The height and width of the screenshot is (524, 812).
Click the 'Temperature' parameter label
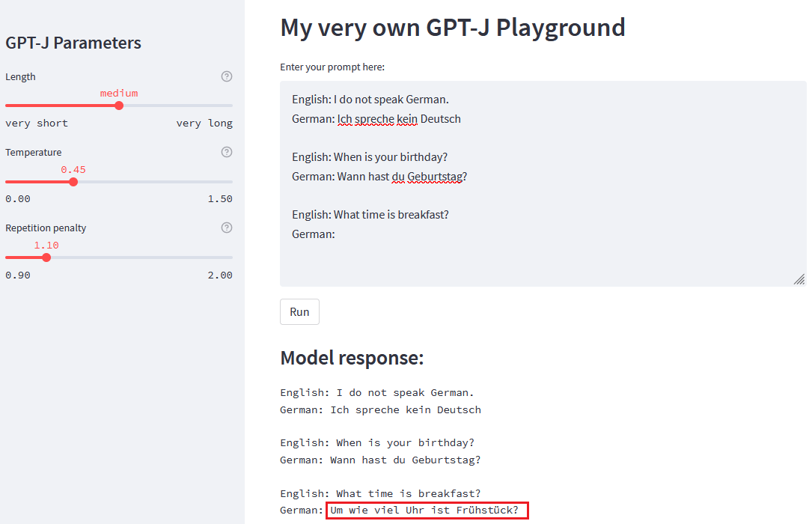[33, 152]
